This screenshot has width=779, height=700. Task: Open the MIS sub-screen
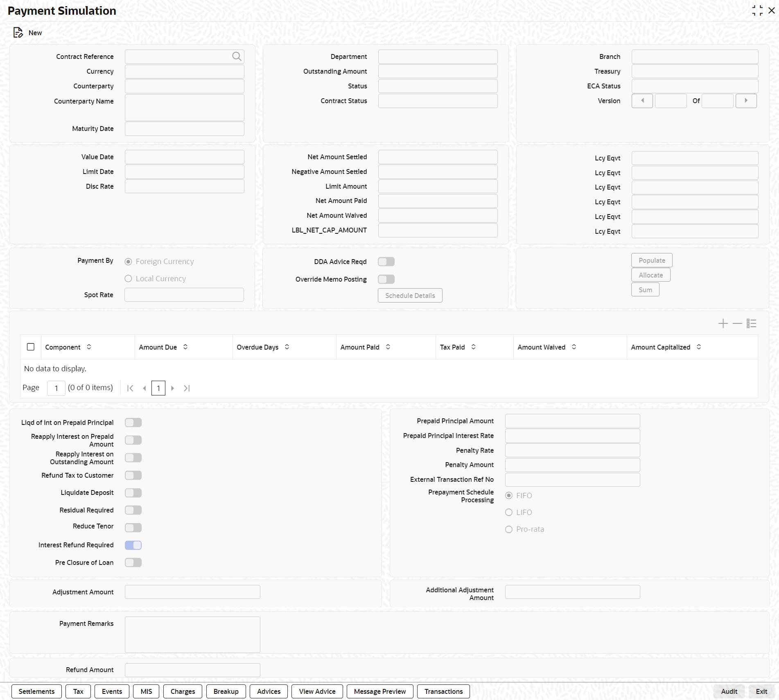coord(146,691)
